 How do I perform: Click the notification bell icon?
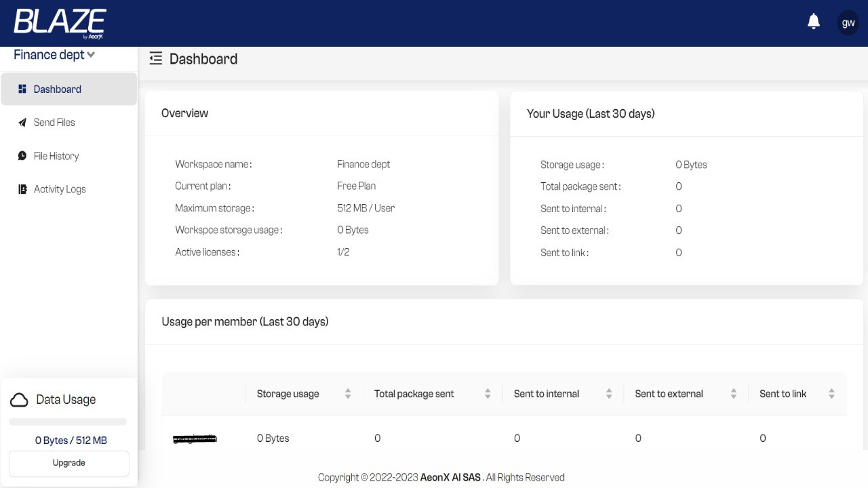click(x=814, y=22)
